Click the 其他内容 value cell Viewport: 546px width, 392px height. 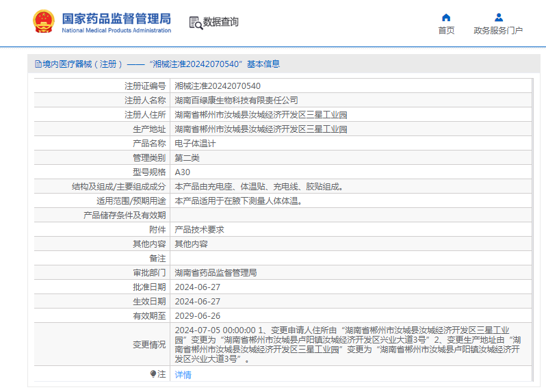pyautogui.click(x=191, y=244)
